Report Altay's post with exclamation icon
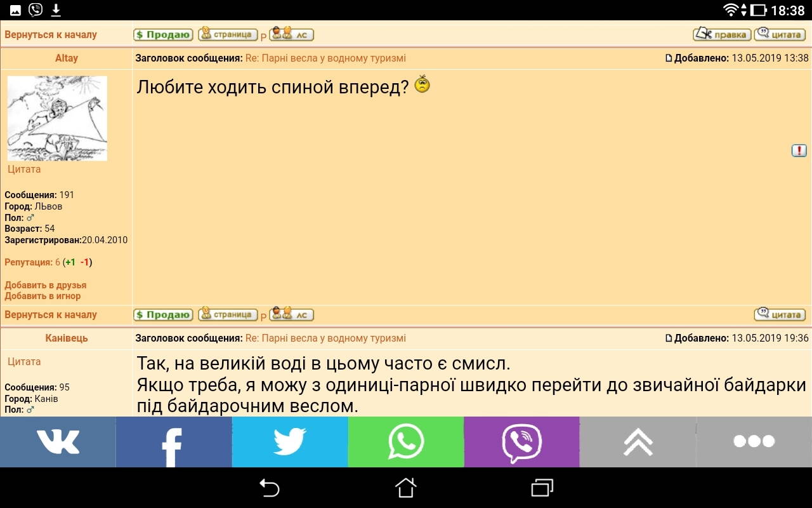This screenshot has width=812, height=508. (799, 150)
